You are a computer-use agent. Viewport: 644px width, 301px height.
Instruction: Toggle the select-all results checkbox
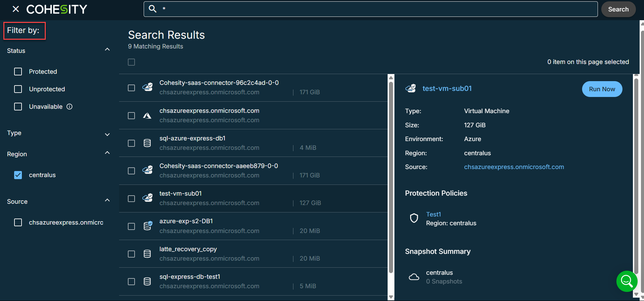[132, 62]
